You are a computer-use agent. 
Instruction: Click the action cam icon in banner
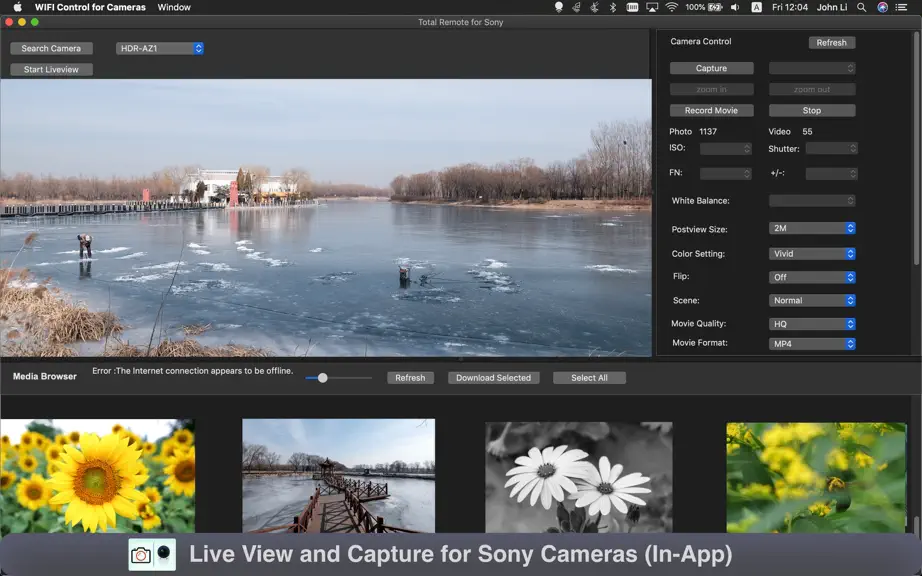(163, 553)
